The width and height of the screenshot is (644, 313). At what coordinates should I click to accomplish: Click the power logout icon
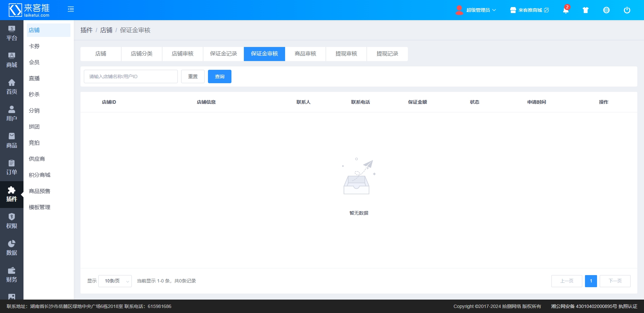coord(627,10)
